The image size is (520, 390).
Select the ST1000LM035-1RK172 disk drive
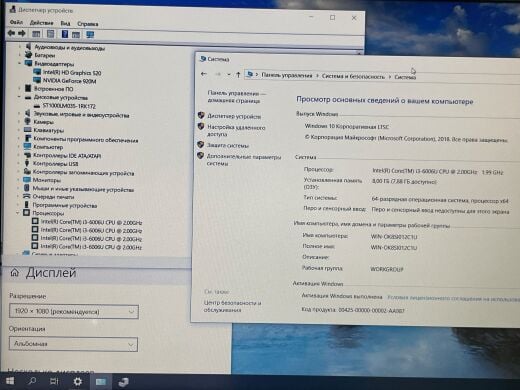pyautogui.click(x=69, y=106)
